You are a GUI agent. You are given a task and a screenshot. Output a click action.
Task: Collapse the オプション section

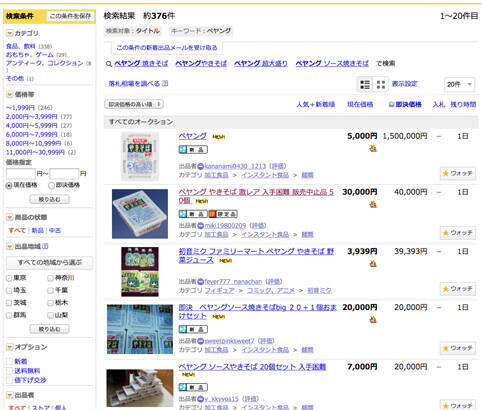[10, 347]
